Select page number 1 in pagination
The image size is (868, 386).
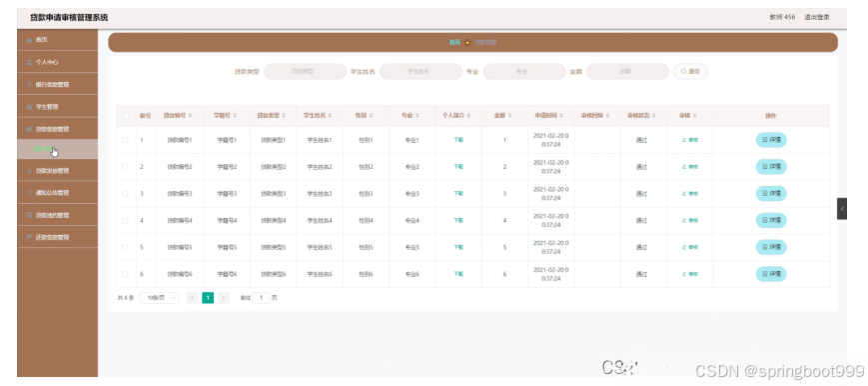pyautogui.click(x=208, y=298)
